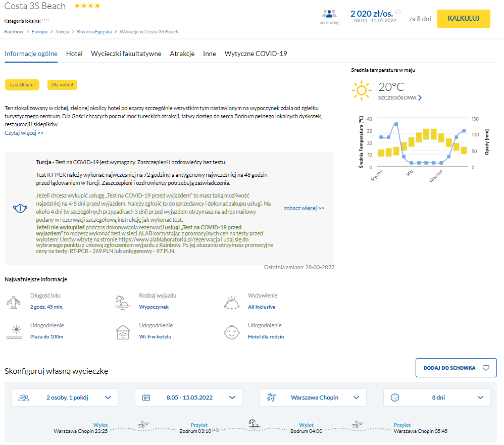The image size is (504, 445).
Task: Open the SZCZEGÓŁOWA weather details link
Action: 400,97
